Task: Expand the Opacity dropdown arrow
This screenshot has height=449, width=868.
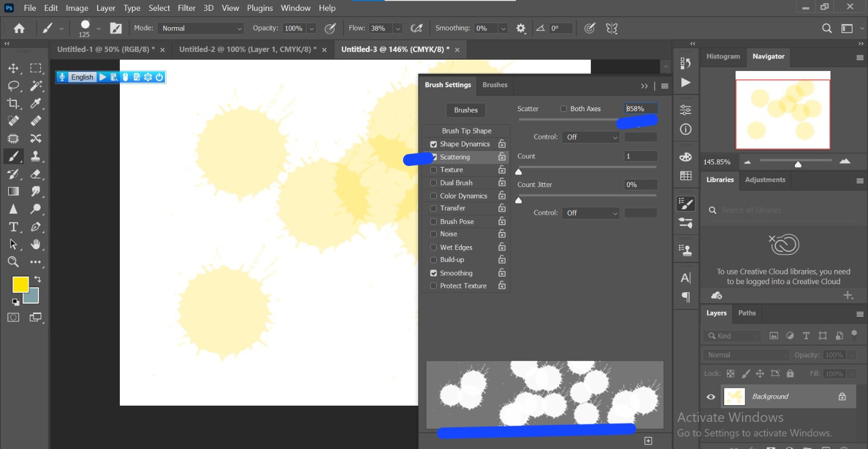Action: (x=312, y=28)
